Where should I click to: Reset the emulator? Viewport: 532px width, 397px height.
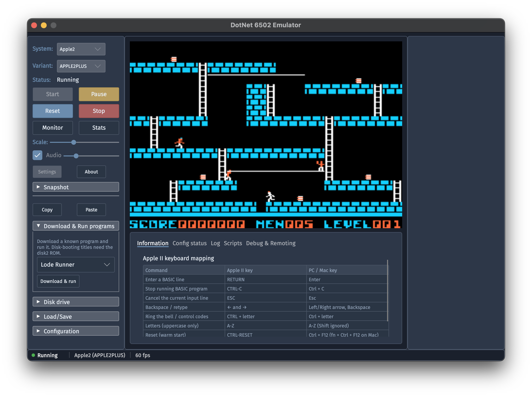tap(53, 111)
